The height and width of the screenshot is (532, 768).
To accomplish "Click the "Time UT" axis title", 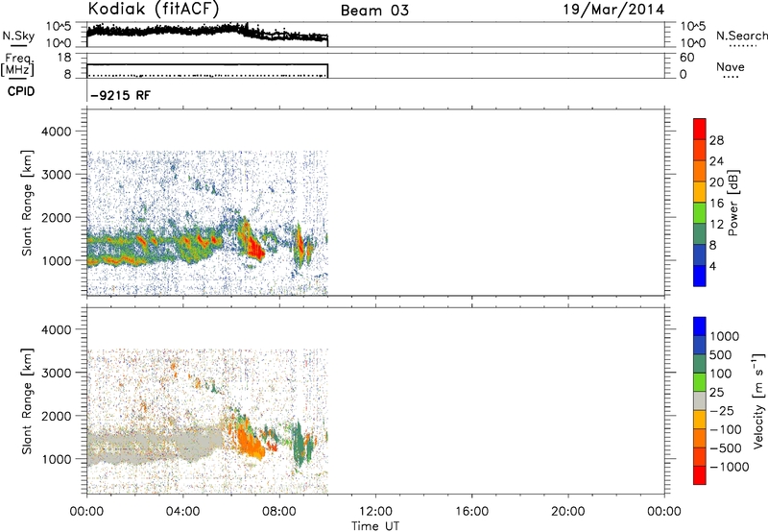I will click(x=375, y=526).
